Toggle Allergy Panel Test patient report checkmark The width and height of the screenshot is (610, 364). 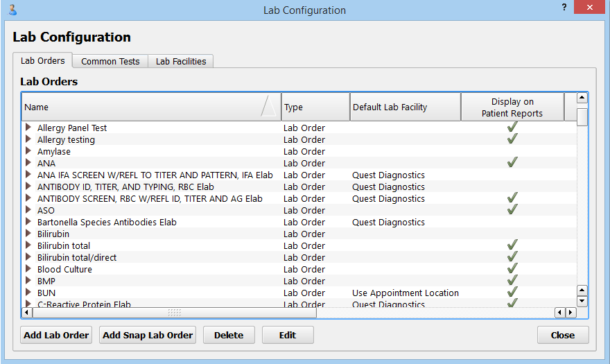point(512,127)
